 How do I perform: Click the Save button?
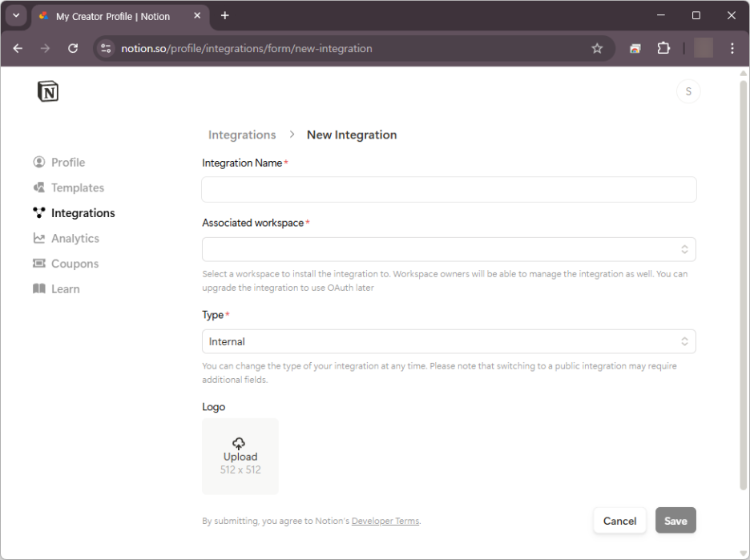[x=675, y=521]
